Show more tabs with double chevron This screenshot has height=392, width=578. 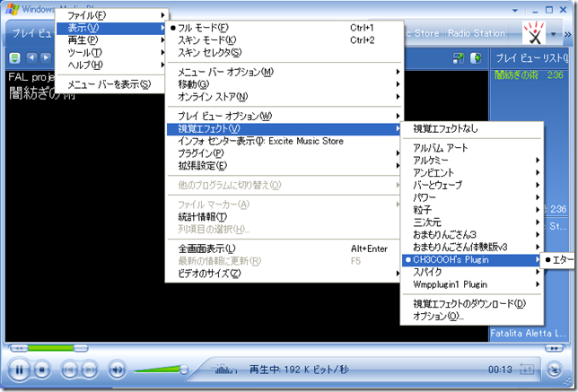pos(567,34)
